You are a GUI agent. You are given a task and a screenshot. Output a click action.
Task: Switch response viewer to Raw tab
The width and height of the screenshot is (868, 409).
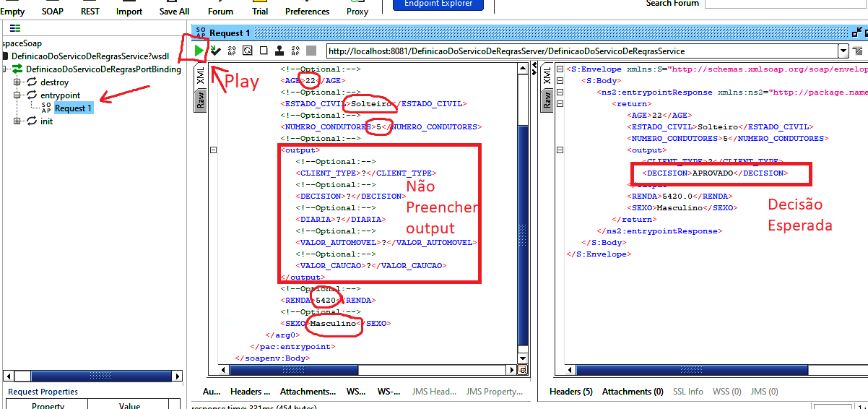(547, 100)
